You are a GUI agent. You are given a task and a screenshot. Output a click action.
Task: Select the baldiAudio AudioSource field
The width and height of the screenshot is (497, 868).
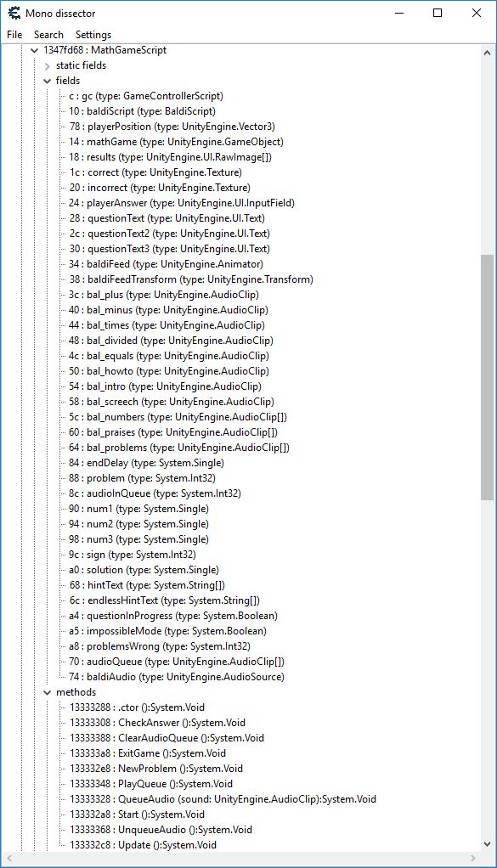[x=177, y=677]
